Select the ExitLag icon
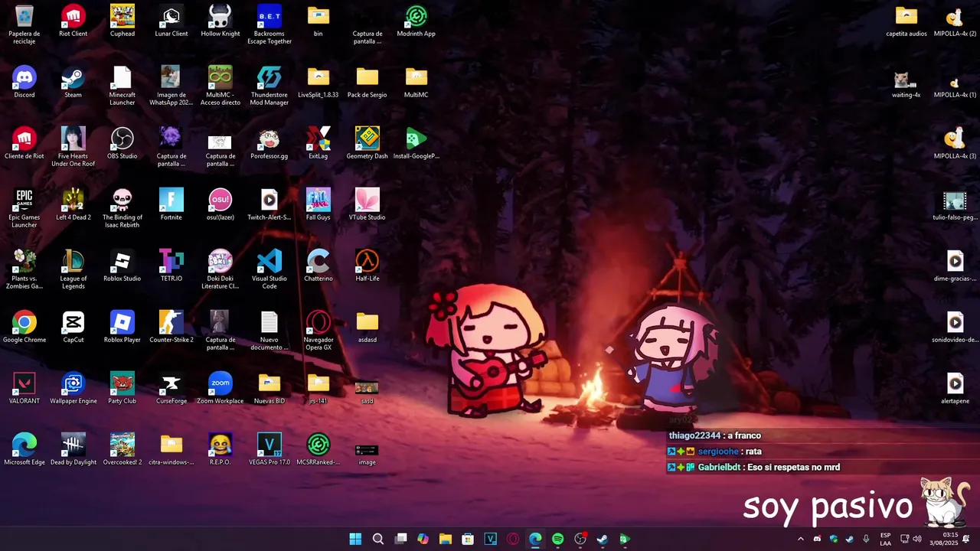 (x=318, y=143)
